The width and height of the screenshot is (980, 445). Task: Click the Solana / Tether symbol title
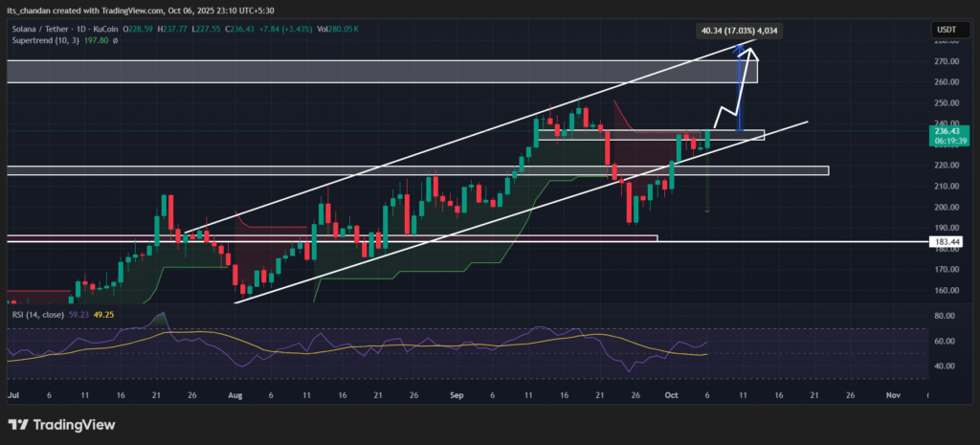45,30
